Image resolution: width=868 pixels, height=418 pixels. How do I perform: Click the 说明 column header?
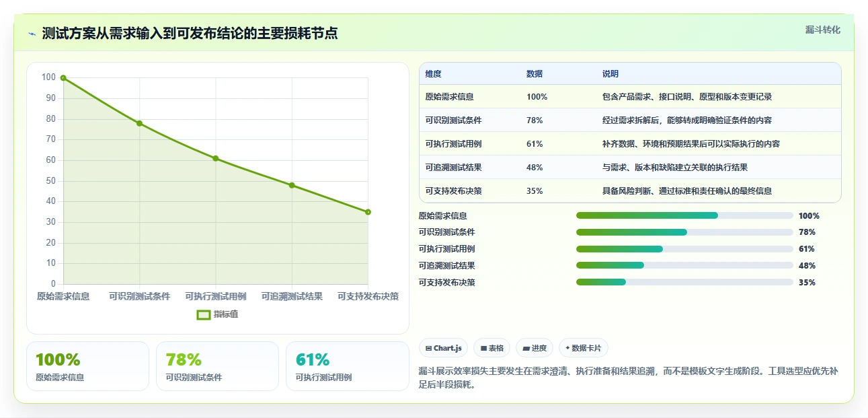610,74
